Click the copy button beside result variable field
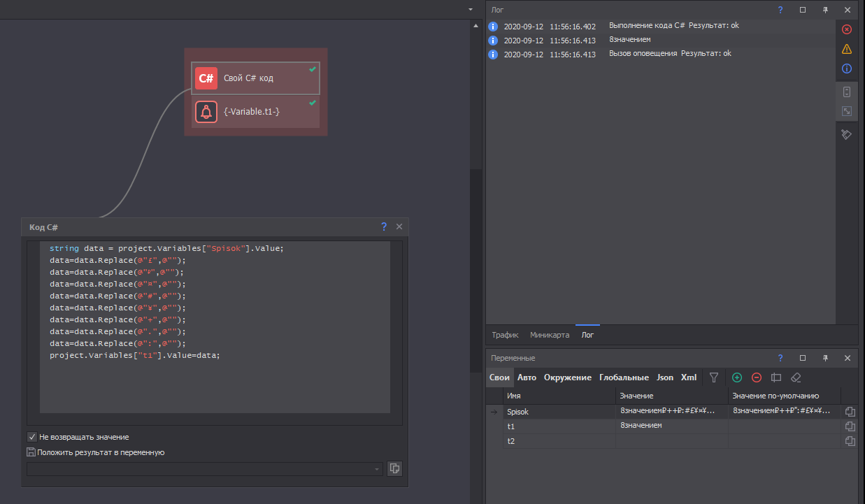 394,468
